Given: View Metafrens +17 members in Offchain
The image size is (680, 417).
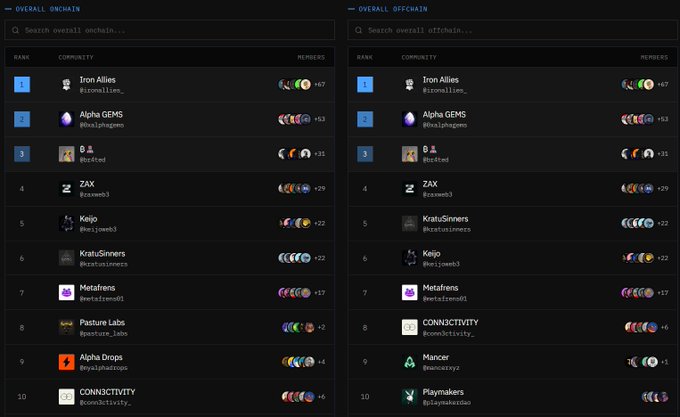Looking at the screenshot, I should (644, 293).
